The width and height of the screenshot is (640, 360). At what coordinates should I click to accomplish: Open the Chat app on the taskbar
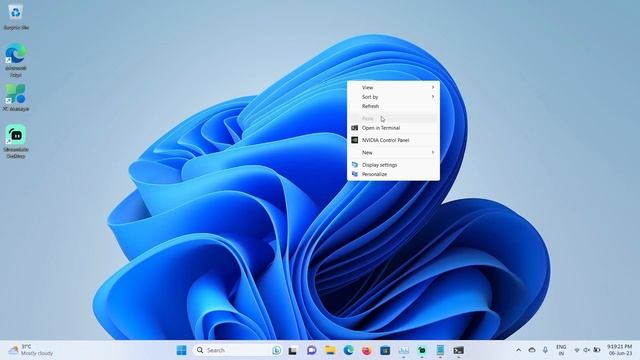(x=311, y=350)
